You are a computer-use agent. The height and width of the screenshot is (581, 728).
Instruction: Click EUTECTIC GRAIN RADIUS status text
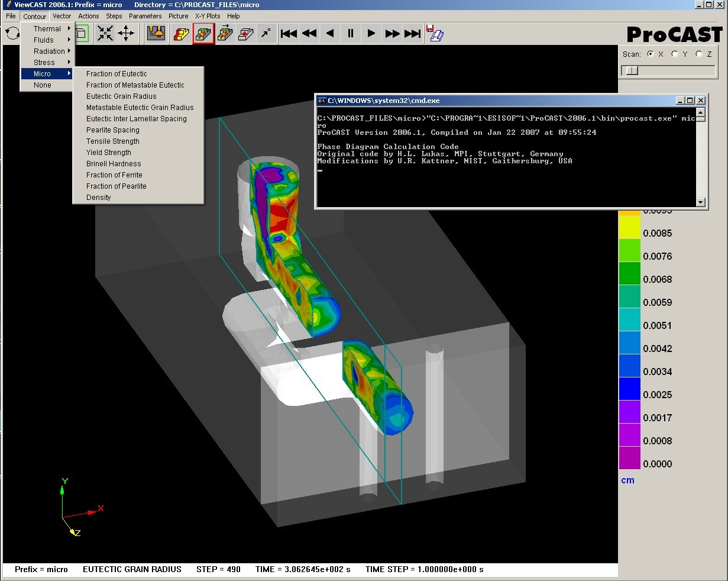tap(132, 569)
